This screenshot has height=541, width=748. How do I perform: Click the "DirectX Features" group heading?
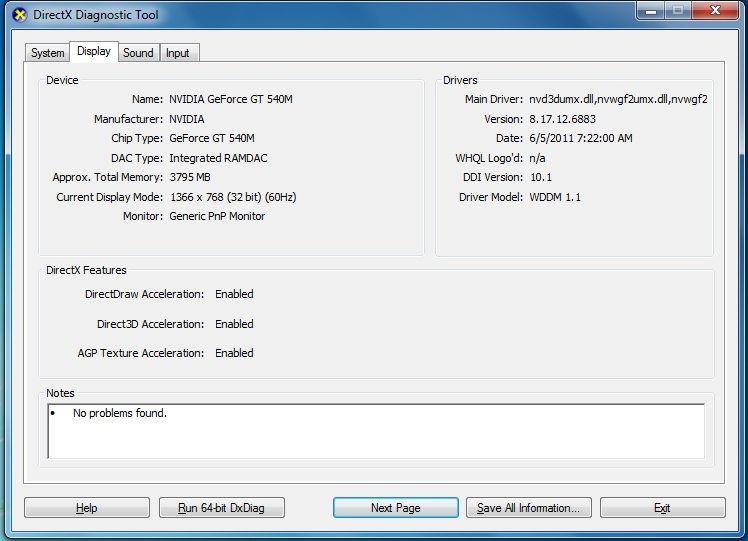(86, 270)
